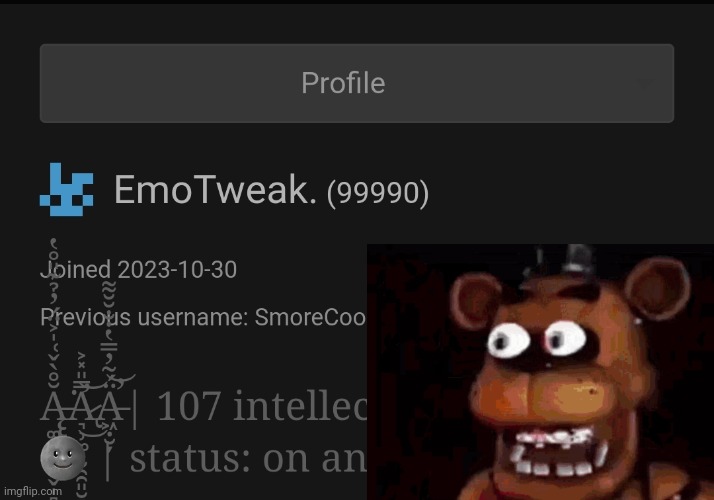Click the moon face emoji

pos(62,458)
